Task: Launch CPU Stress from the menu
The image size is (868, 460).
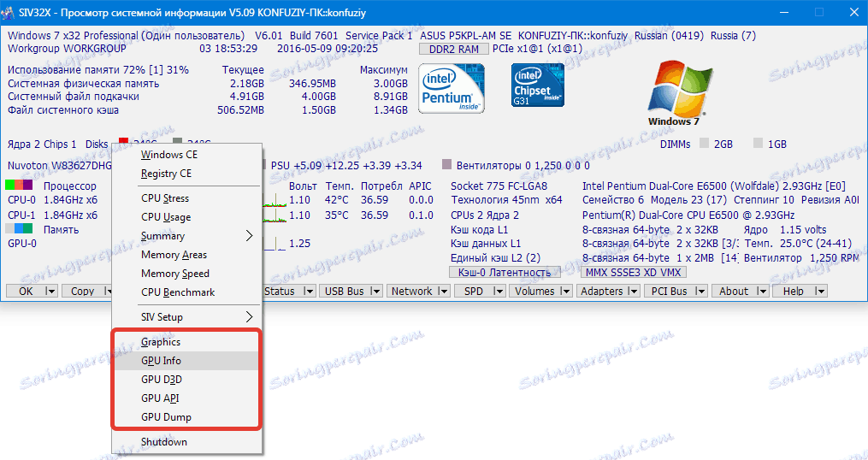Action: tap(186, 198)
